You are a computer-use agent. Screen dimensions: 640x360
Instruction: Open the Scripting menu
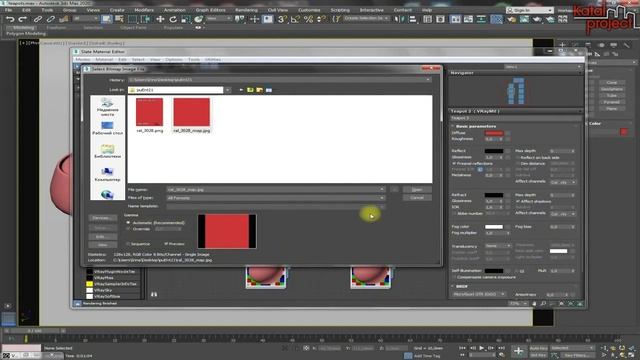[340, 10]
